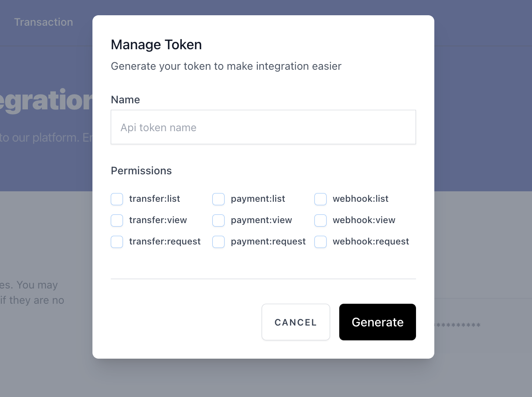The width and height of the screenshot is (532, 397).
Task: Check the webhook:view permission
Action: tap(320, 220)
